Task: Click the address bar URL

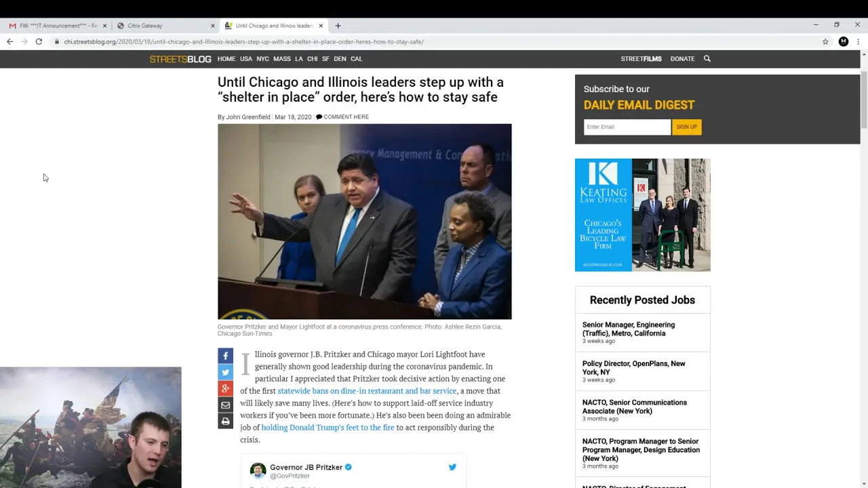Action: 244,41
